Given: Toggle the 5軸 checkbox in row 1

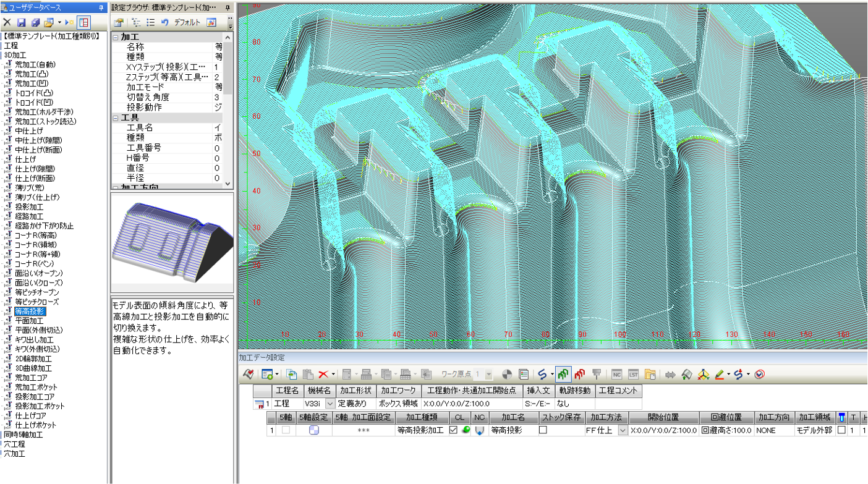Looking at the screenshot, I should click(286, 430).
